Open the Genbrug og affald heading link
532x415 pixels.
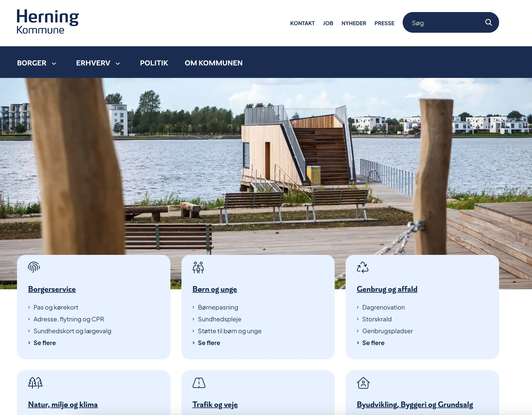click(387, 289)
